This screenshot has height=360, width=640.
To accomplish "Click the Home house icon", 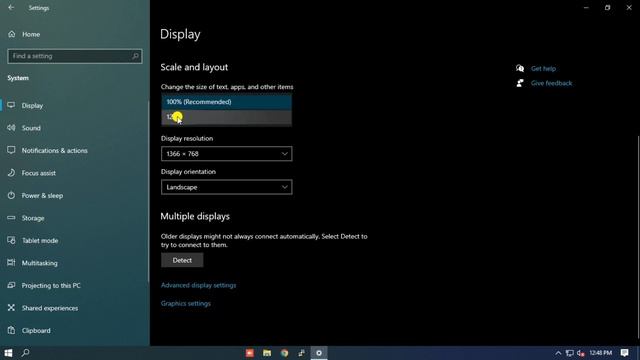I will 11,34.
